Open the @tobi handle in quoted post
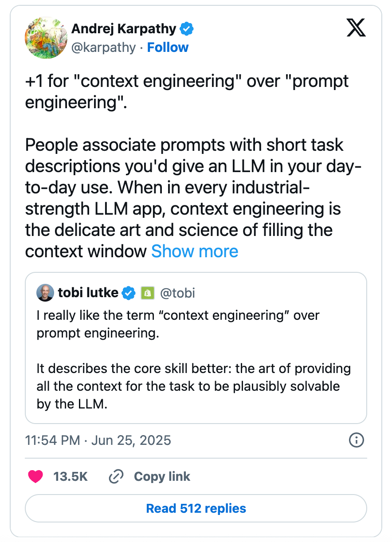This screenshot has height=542, width=392. (177, 293)
